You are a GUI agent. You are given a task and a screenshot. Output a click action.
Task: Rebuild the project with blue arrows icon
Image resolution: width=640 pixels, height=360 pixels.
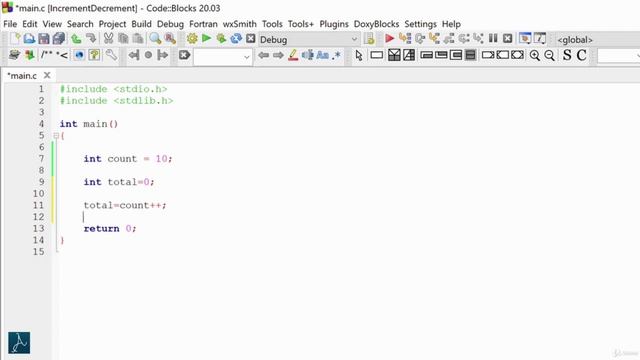click(236, 39)
